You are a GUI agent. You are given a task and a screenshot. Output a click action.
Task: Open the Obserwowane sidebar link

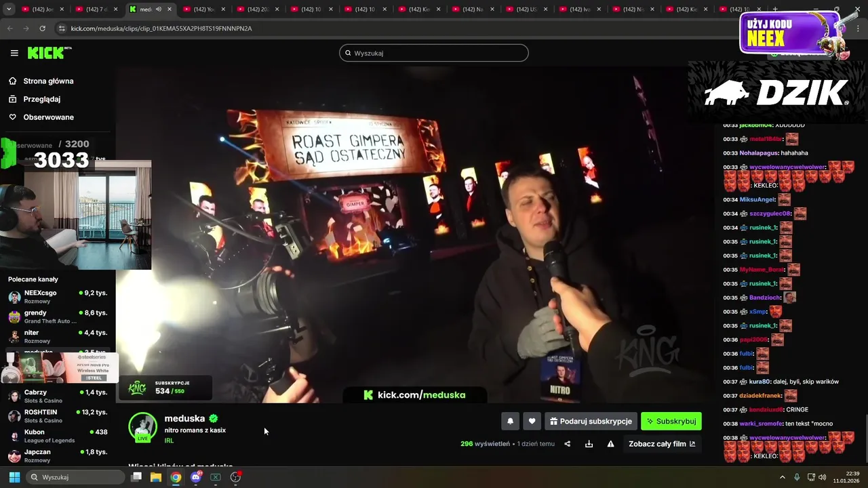48,117
